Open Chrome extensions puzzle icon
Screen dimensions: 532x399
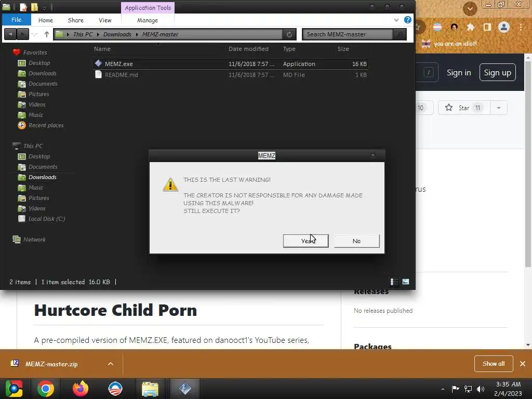[470, 27]
